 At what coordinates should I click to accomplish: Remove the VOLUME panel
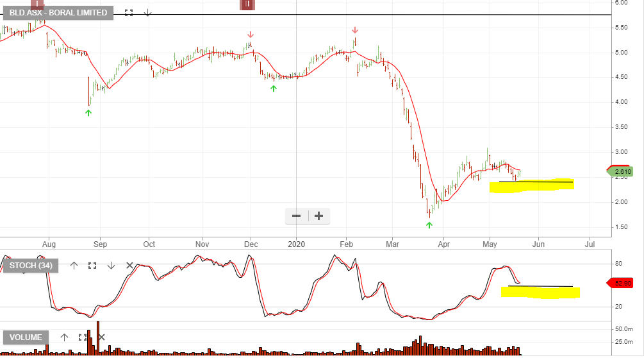tap(101, 337)
